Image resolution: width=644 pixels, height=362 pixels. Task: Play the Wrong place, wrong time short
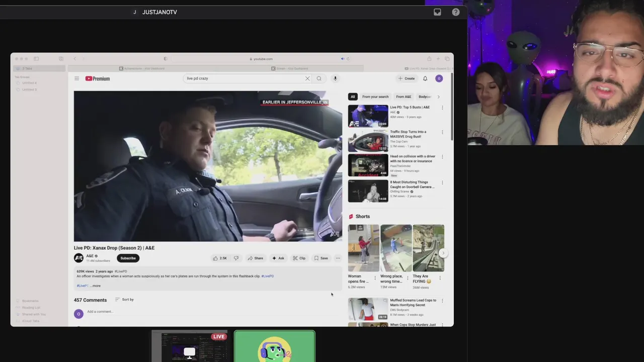396,248
